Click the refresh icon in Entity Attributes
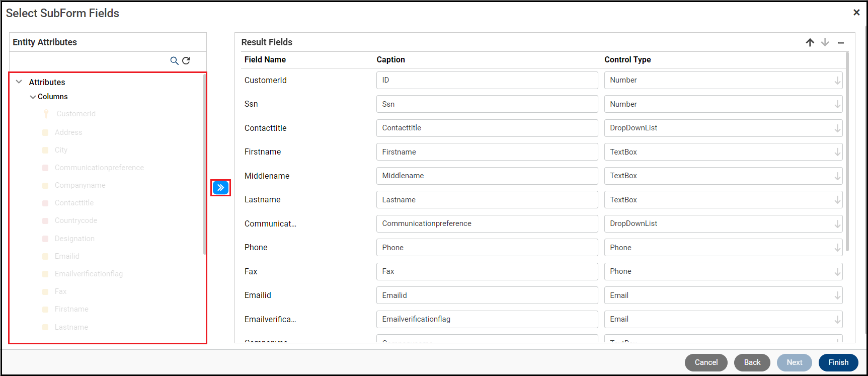Screen dimensions: 868x376 tap(186, 61)
